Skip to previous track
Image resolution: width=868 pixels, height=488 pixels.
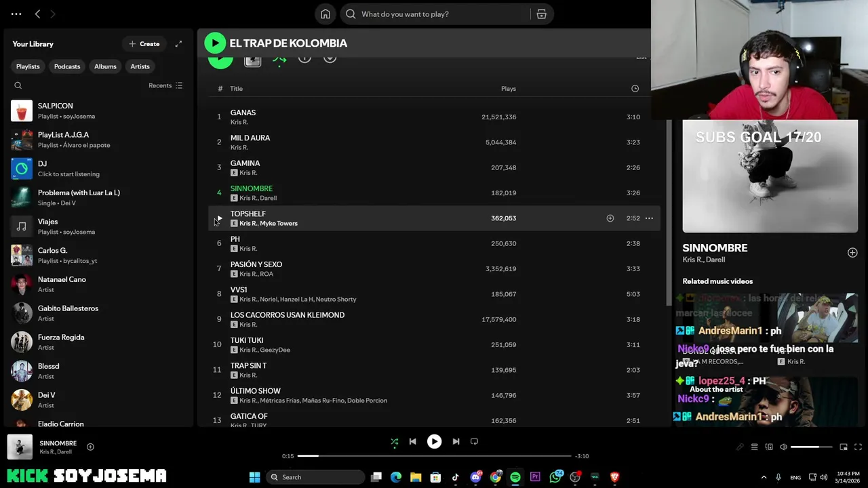click(412, 441)
